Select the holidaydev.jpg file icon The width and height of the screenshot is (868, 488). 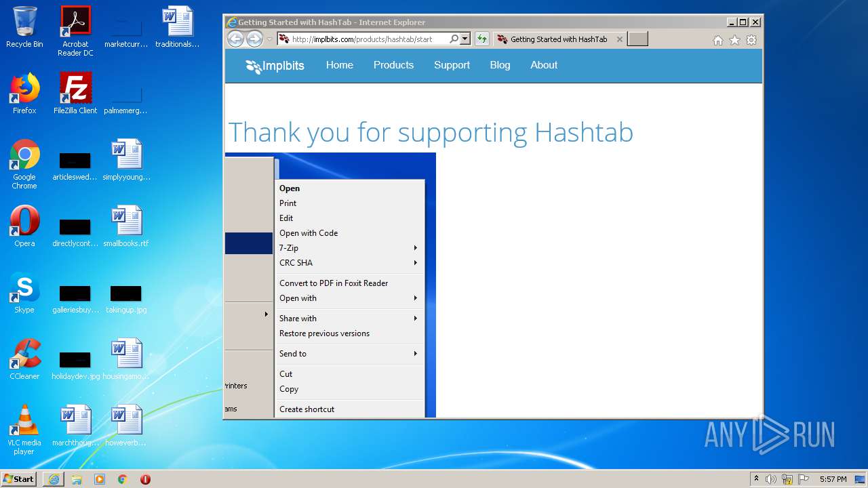(x=75, y=365)
